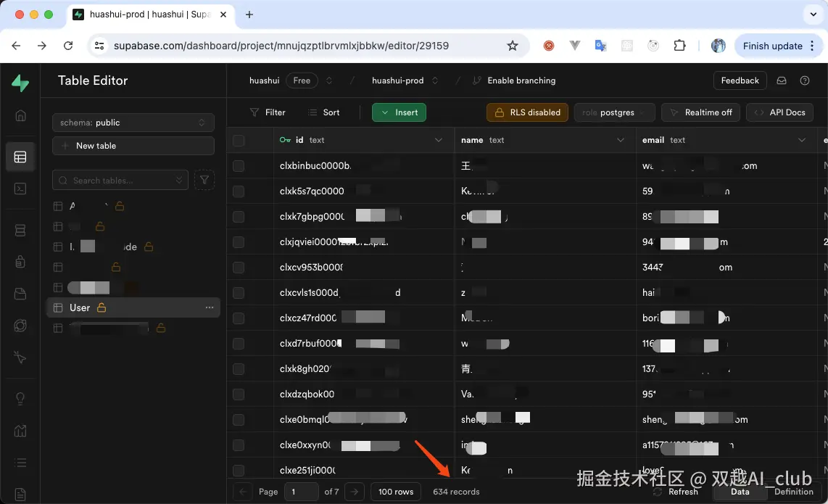Reload the page with browser refresh icon
This screenshot has height=504, width=828.
coord(68,46)
